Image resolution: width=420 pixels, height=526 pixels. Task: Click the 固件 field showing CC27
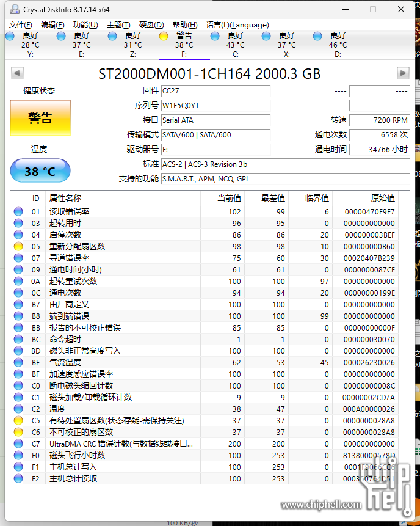click(216, 91)
